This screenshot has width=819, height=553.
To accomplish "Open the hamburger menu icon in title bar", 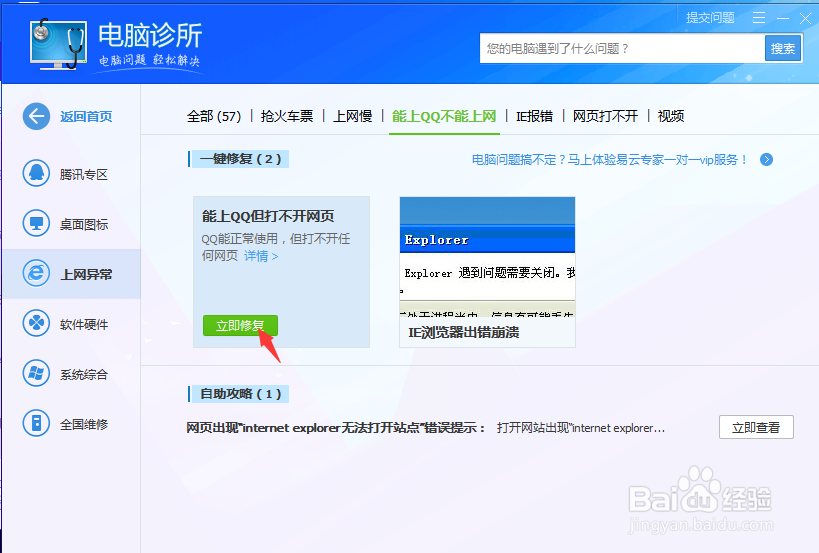I will [759, 18].
